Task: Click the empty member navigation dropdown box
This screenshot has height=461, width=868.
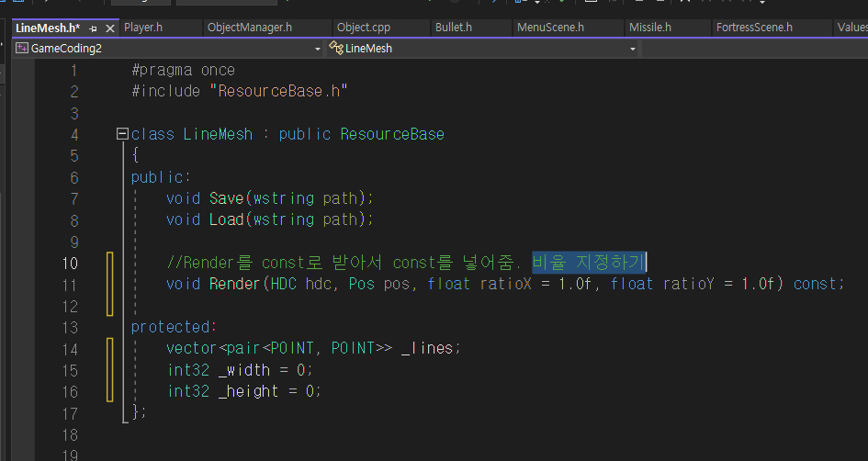Action: 754,49
